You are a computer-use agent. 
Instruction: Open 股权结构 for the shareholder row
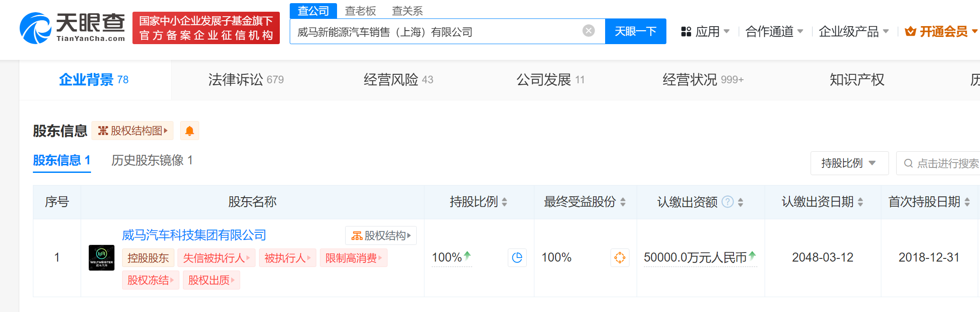[x=381, y=235]
